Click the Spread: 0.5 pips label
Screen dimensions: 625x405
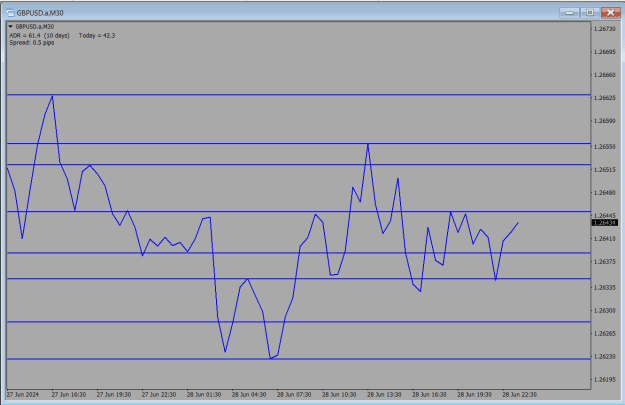point(32,43)
